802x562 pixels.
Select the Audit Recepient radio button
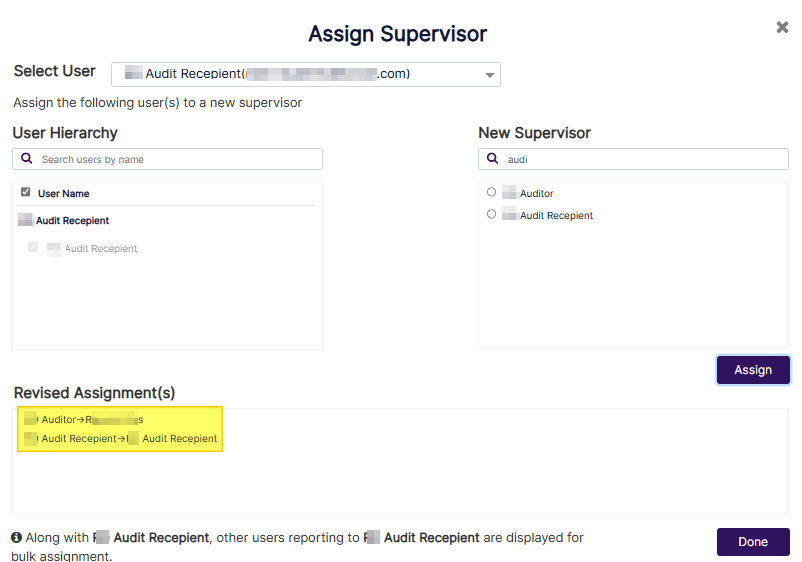click(492, 214)
